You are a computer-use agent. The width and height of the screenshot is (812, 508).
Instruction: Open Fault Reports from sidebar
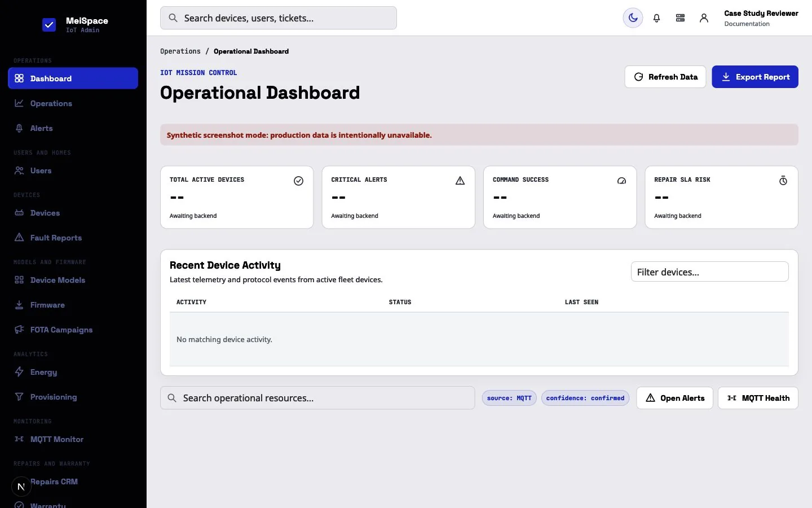click(73, 238)
